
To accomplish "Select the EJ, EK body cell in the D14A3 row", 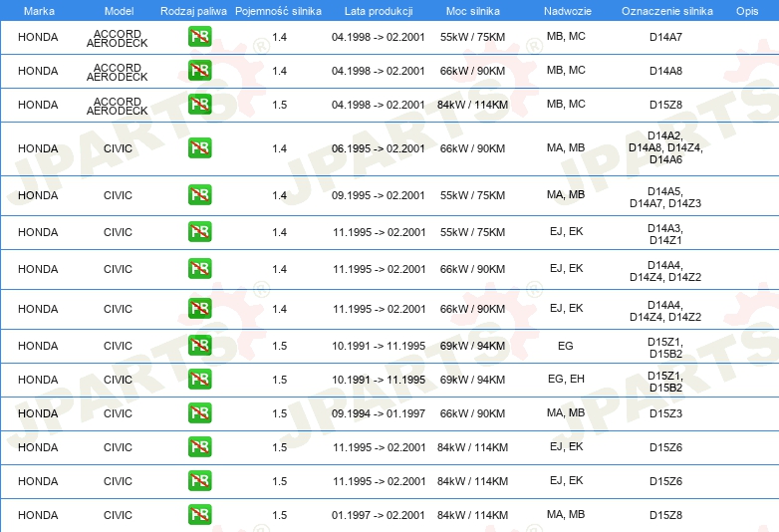I will click(567, 231).
